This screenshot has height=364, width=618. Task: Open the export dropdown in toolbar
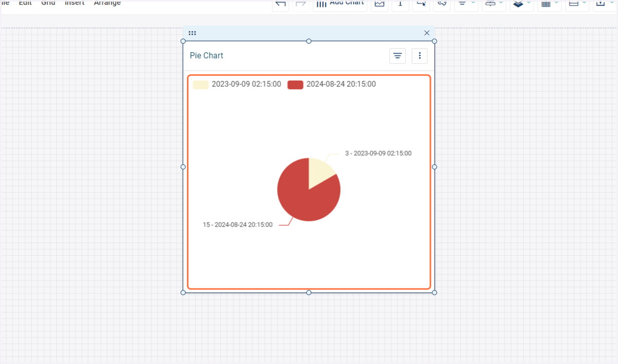point(605,4)
